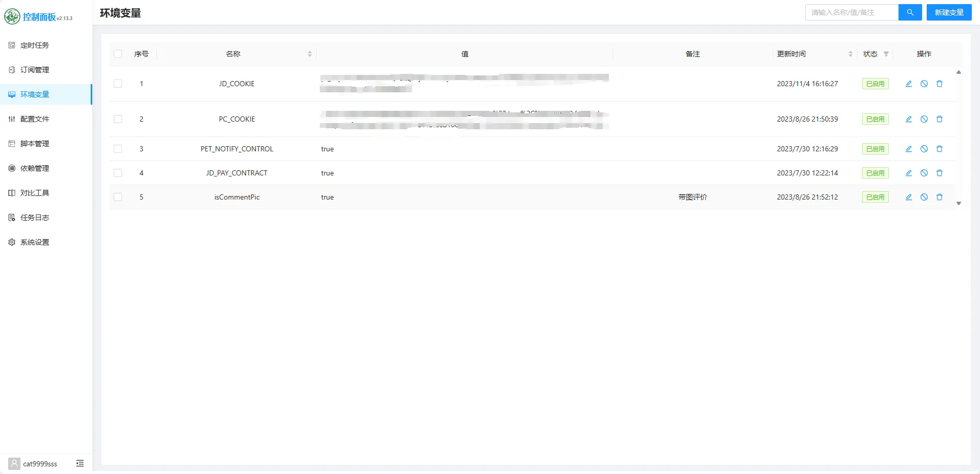Click the JD_PAY_CONTRACT name cell
Screen dimensions: 980x474
click(x=237, y=173)
